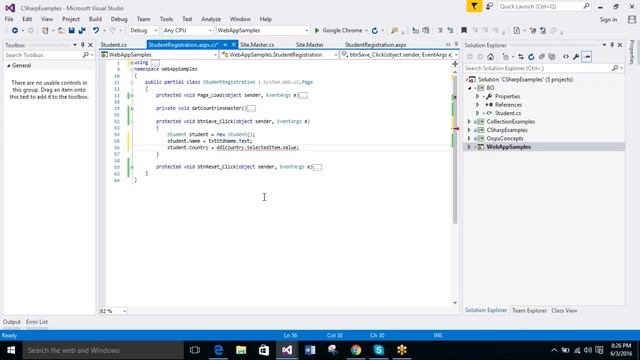Open the Debug menu

coord(119,19)
